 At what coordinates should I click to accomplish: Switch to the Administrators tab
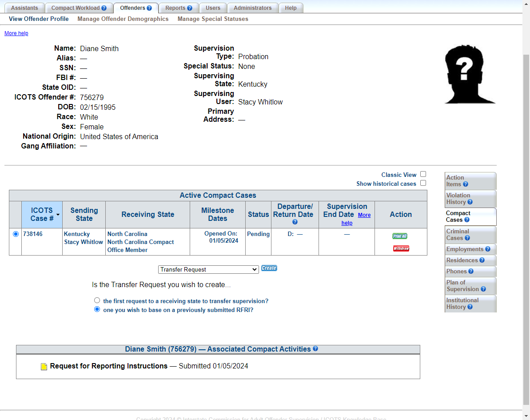(x=252, y=8)
